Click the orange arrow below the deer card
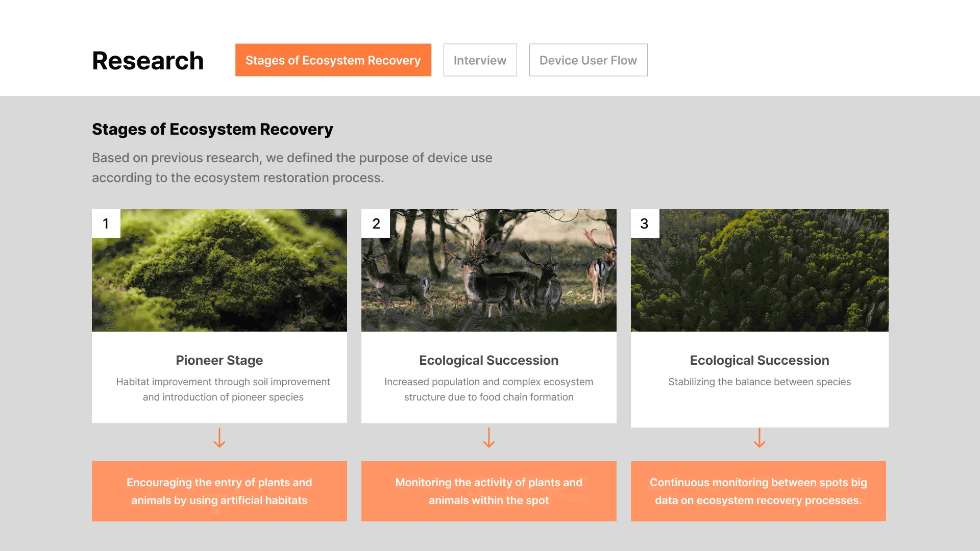The width and height of the screenshot is (980, 551). pos(489,438)
